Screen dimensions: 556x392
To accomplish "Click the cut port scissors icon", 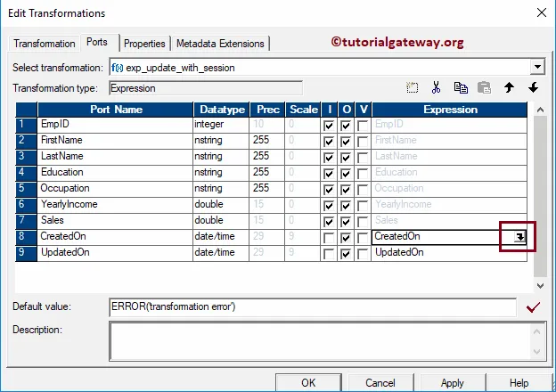I will click(x=436, y=87).
